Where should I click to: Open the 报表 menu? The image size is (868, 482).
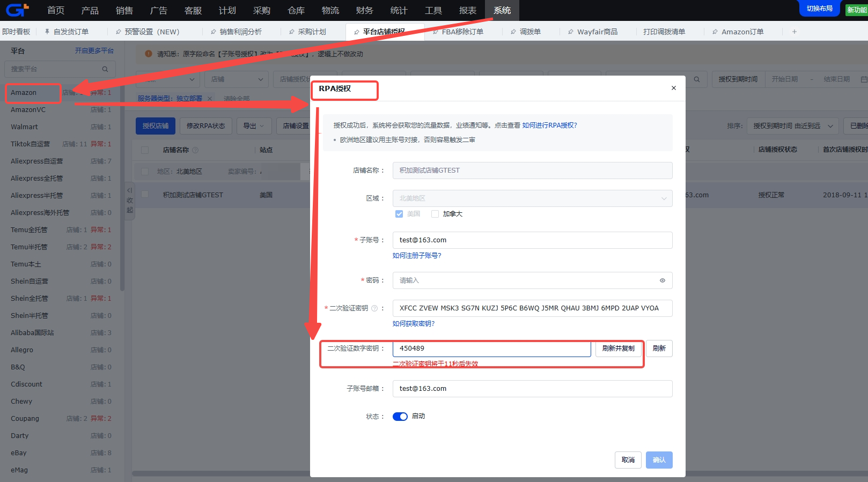468,10
